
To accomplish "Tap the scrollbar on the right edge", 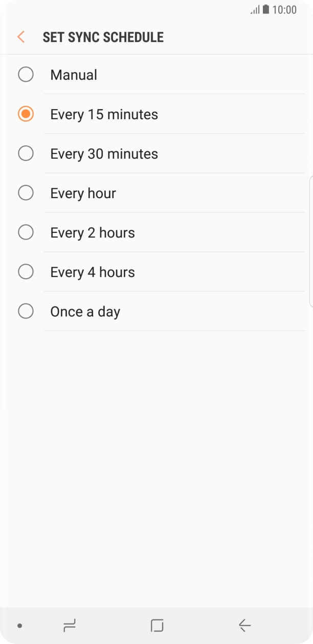I will click(x=310, y=241).
